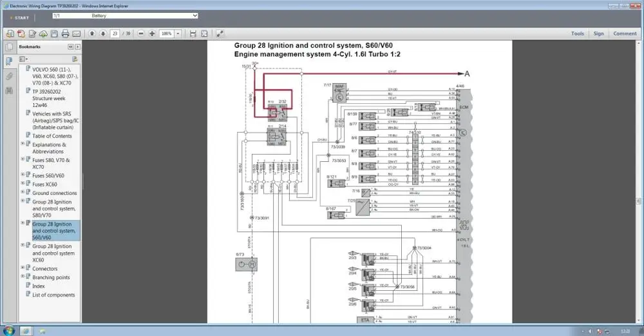
Task: Open the Battery section dropdown
Action: point(126,15)
